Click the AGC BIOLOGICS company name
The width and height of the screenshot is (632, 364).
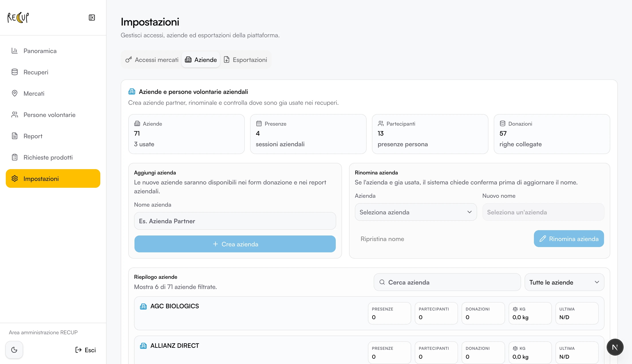coord(175,306)
